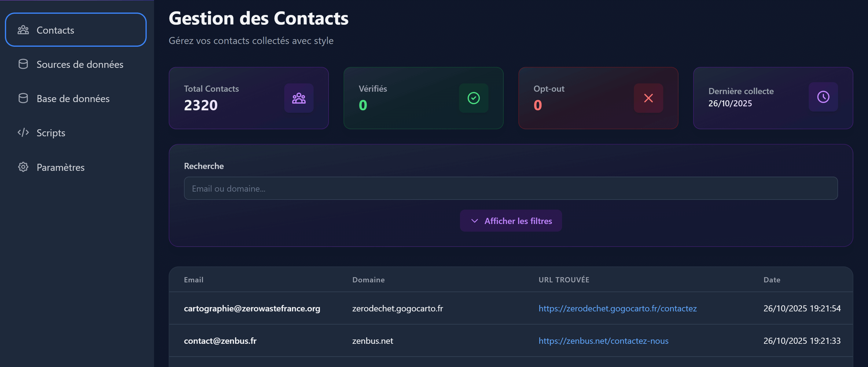Open the zerodechet.gogocarto.fr/contactez link

pyautogui.click(x=617, y=308)
